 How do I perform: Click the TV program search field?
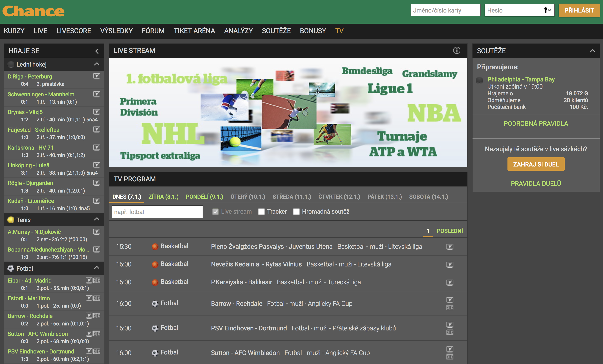(x=157, y=212)
